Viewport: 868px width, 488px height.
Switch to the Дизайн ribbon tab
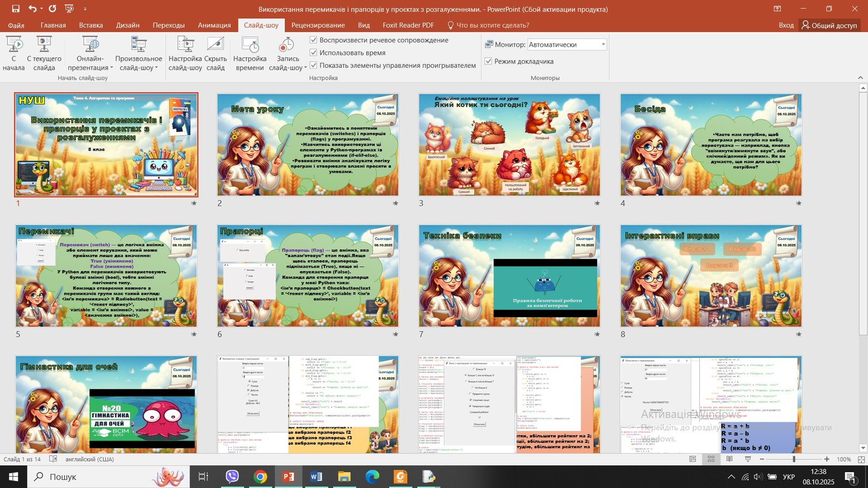coord(127,25)
